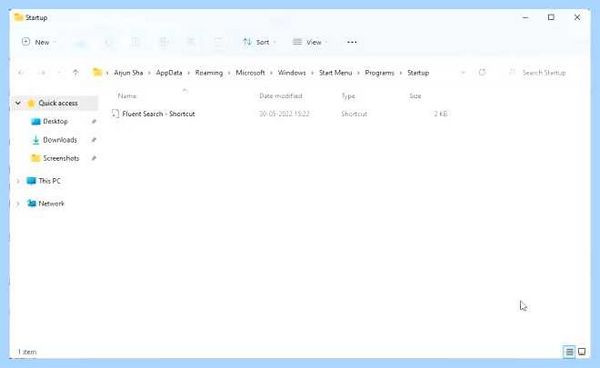Open Screenshots folder in the sidebar

click(x=61, y=158)
